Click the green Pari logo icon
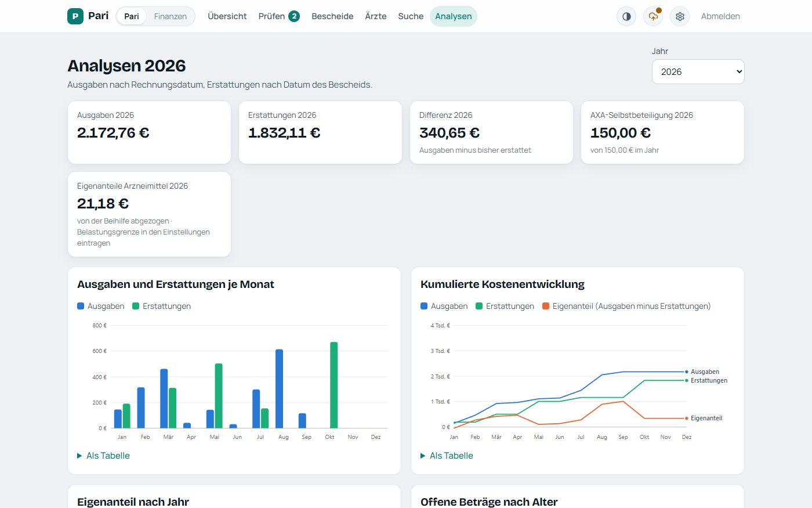Viewport: 812px width, 508px height. [75, 16]
